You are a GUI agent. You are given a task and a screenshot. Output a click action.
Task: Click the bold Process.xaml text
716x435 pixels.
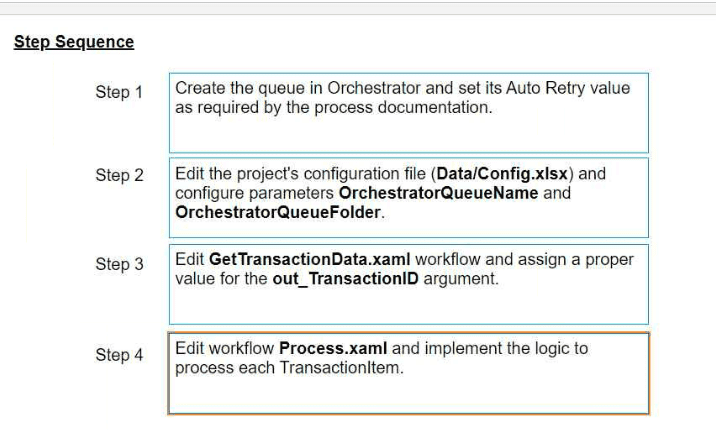(x=333, y=348)
